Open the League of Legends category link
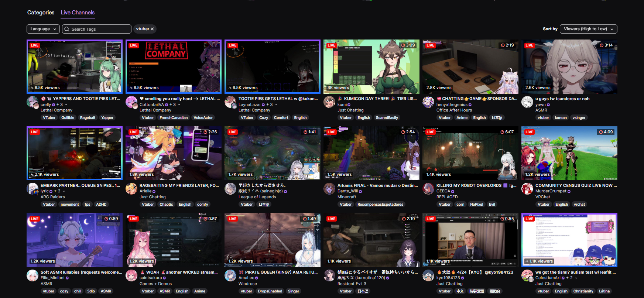This screenshot has width=644, height=298. (257, 197)
